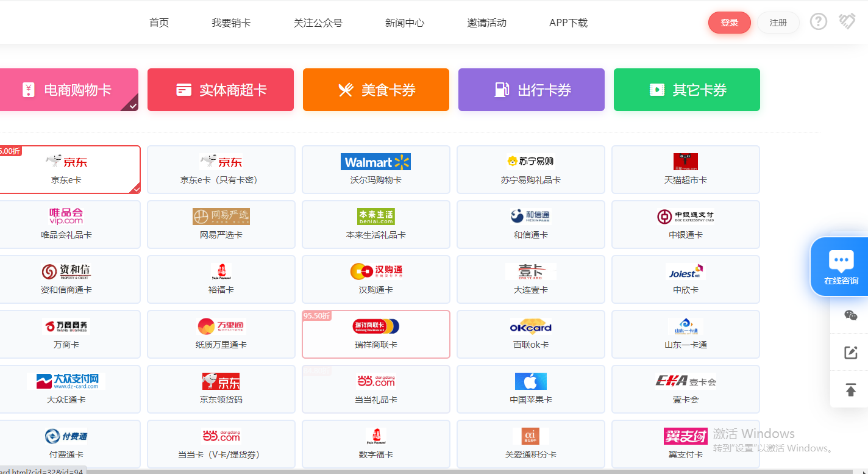The image size is (868, 474).
Task: Select the 京东e卡 option
Action: point(67,169)
